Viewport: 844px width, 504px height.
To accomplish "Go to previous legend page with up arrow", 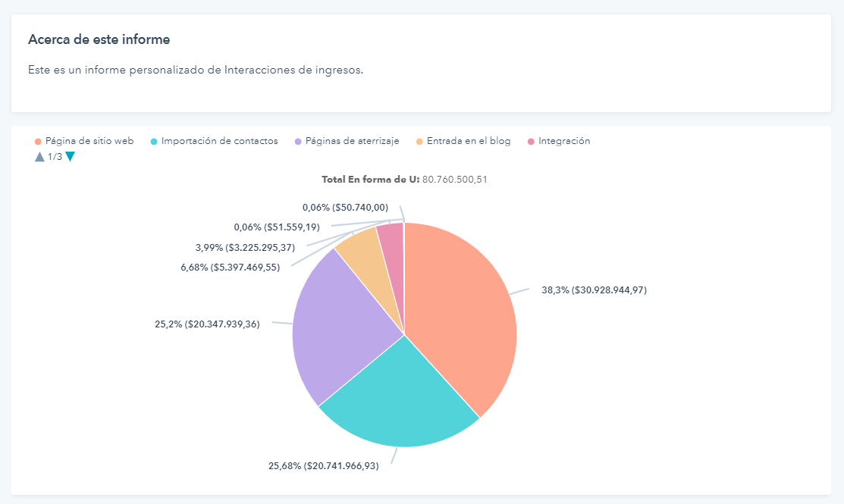I will click(39, 157).
